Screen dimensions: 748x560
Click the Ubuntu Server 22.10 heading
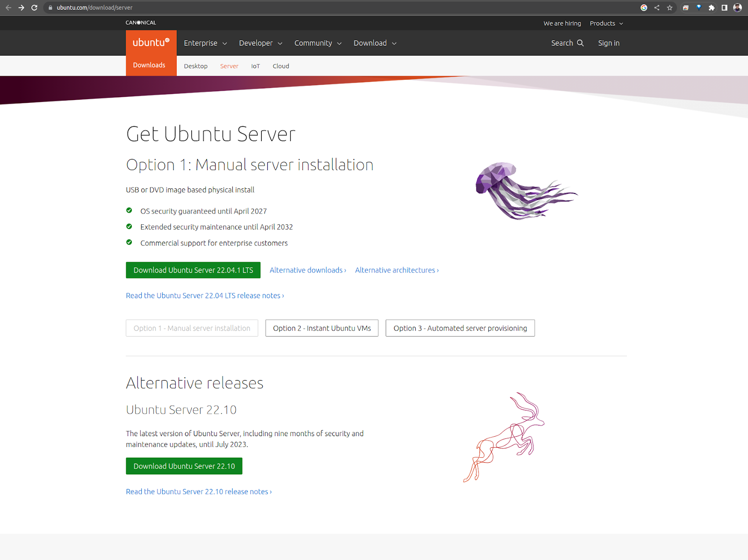point(181,410)
